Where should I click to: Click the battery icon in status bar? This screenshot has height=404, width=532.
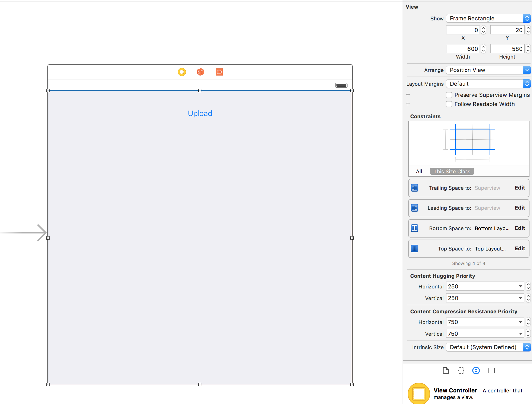341,85
